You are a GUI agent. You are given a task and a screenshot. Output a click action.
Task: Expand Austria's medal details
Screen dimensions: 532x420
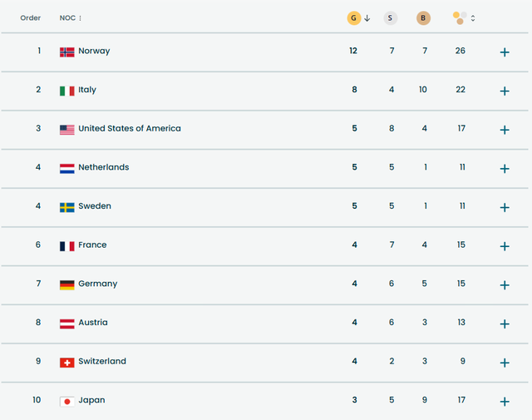point(505,324)
